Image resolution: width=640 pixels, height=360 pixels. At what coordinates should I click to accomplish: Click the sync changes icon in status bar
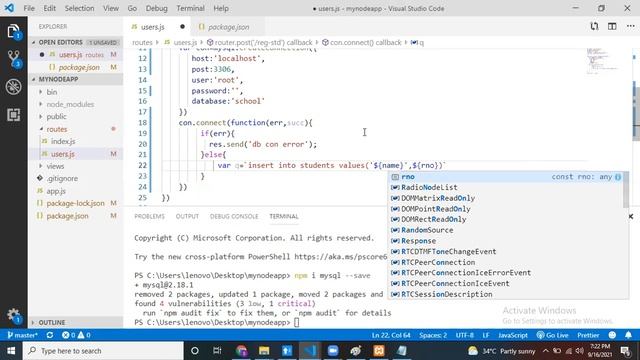(50, 335)
